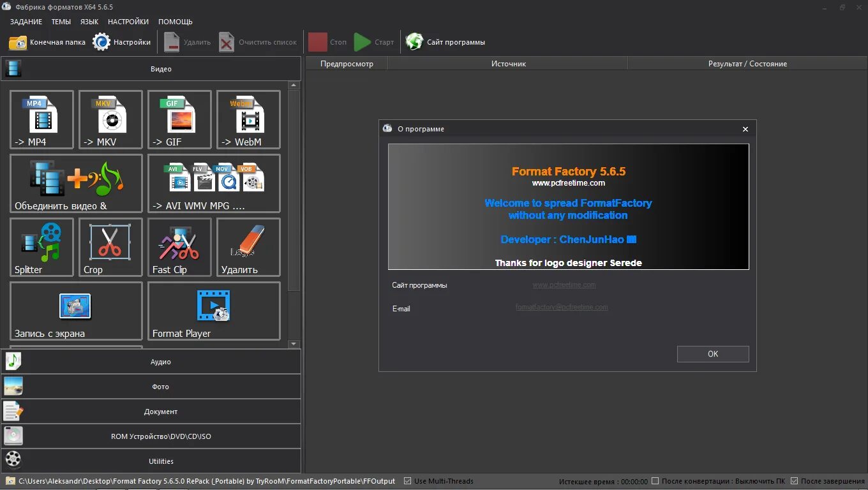Open the ЗАДАНИЕ menu
The width and height of the screenshot is (868, 490).
click(26, 22)
